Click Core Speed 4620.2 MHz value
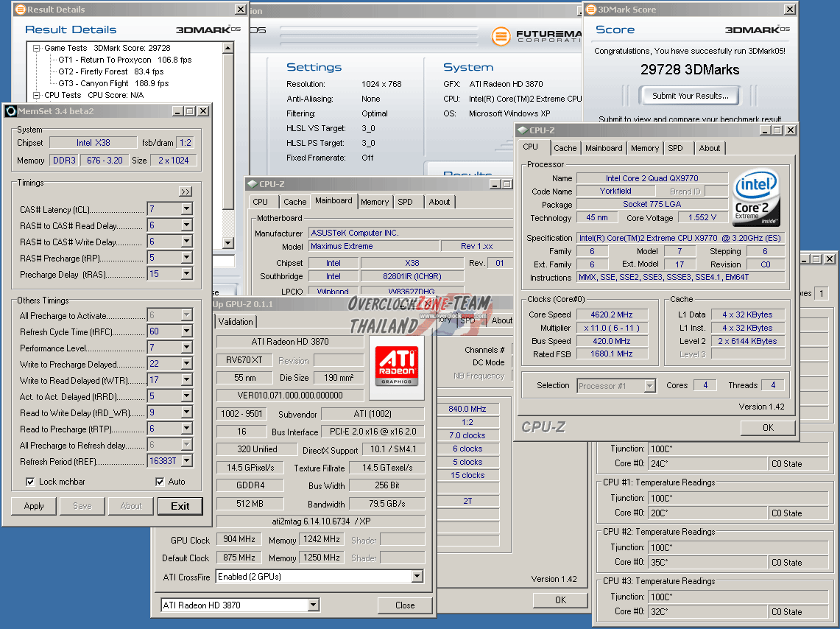This screenshot has height=629, width=840. [x=612, y=315]
